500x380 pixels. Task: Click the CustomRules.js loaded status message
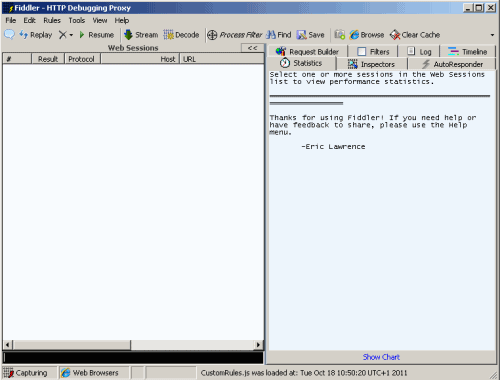(x=304, y=373)
